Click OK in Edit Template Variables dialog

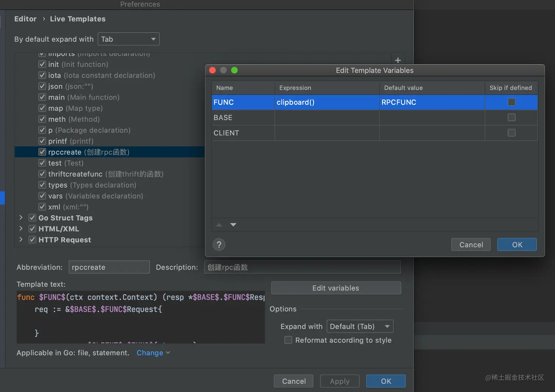pyautogui.click(x=517, y=245)
